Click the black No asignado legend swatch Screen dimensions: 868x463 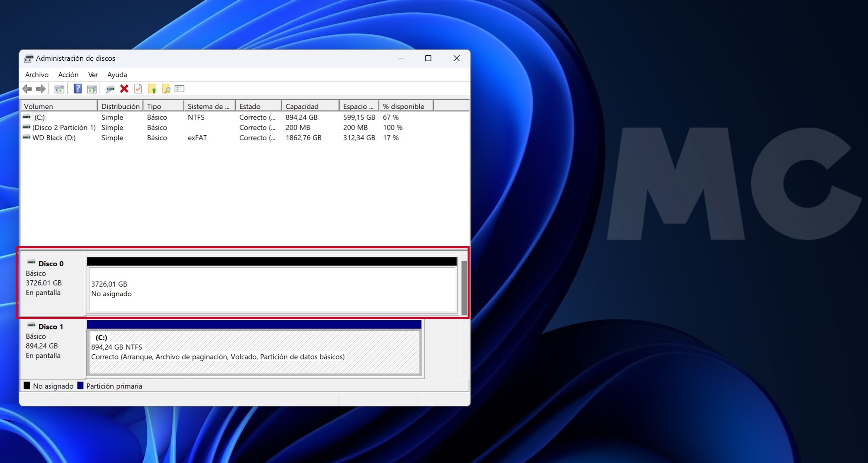[x=27, y=386]
